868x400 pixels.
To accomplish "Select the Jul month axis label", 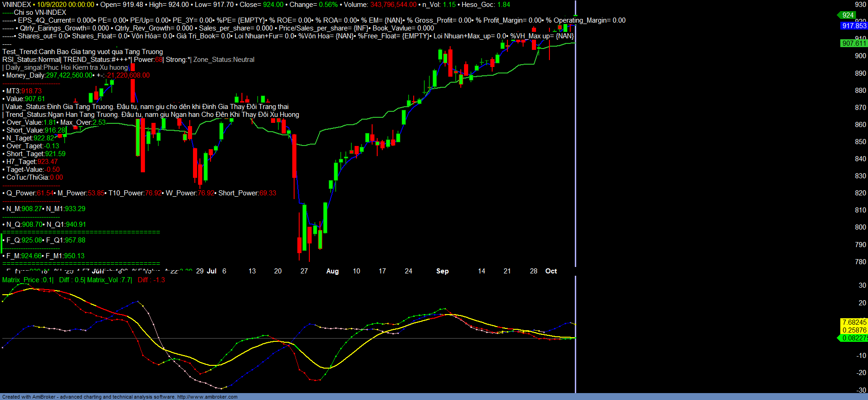I will click(x=211, y=271).
